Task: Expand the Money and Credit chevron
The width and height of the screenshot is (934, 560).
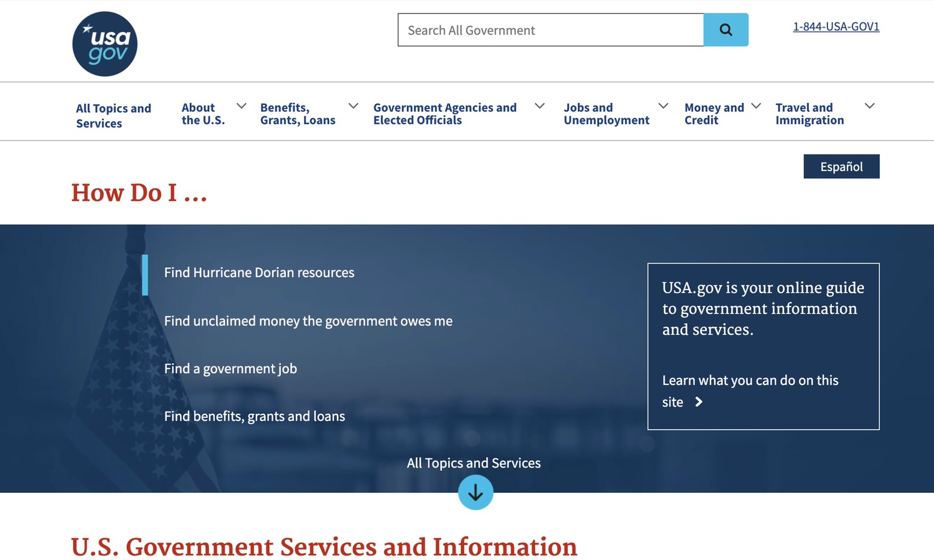Action: [756, 106]
